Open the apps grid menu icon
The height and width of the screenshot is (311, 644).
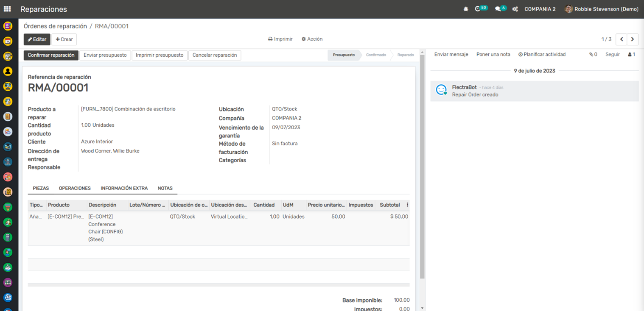(7, 9)
